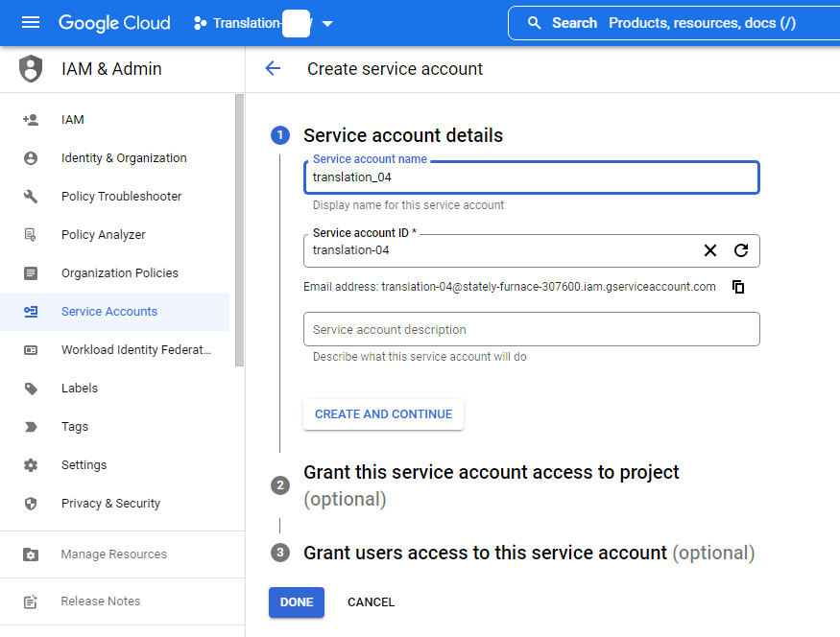Viewport: 840px width, 637px height.
Task: Open the Translation project selector dropdown
Action: coord(263,23)
